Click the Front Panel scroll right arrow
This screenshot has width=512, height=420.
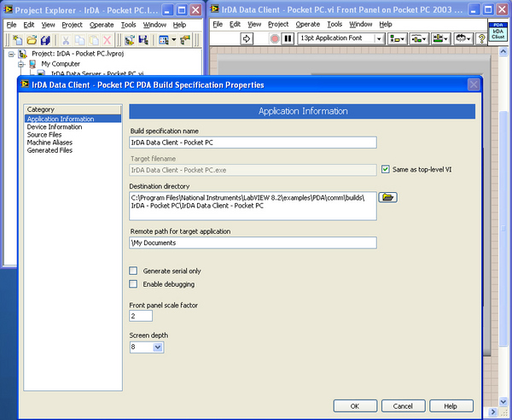click(x=493, y=412)
